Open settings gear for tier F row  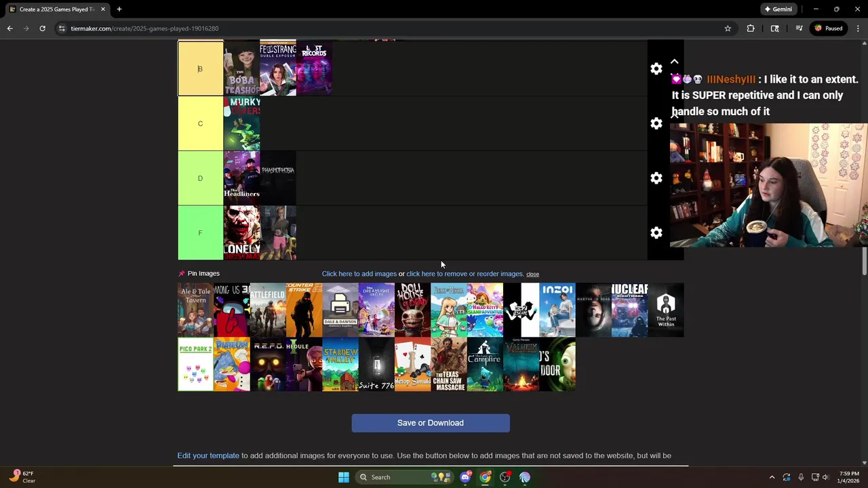656,233
